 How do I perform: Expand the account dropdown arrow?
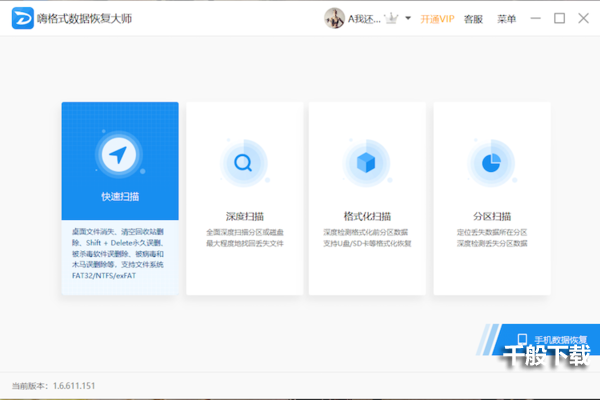click(x=408, y=18)
